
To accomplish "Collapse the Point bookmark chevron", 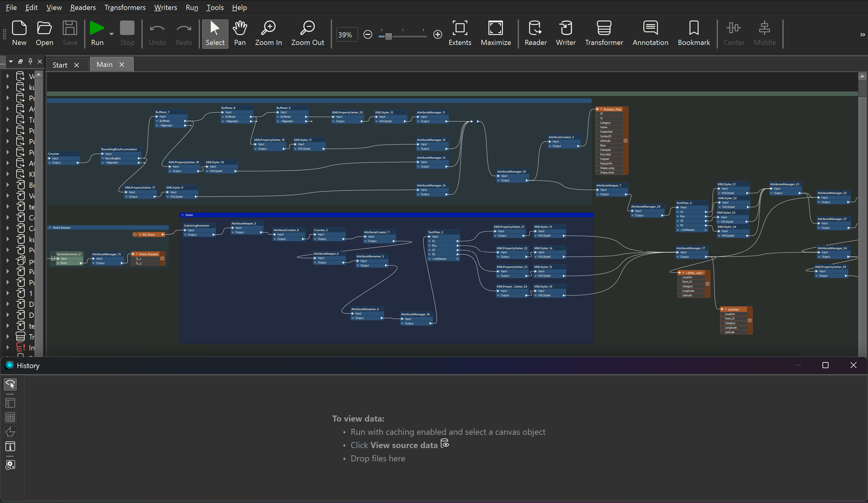I will [183, 215].
